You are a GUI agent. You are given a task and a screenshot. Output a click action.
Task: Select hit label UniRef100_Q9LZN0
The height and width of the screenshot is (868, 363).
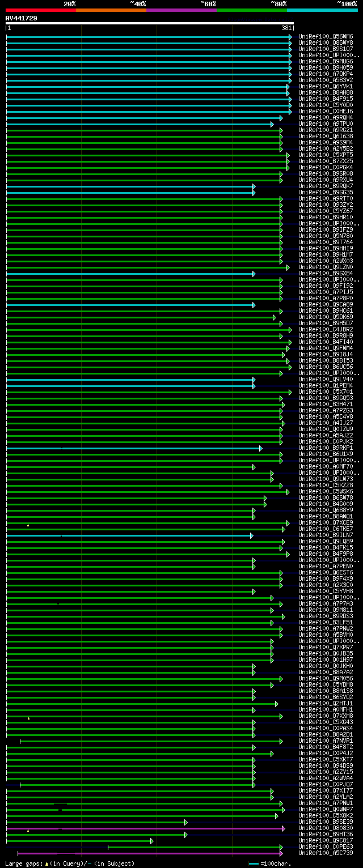tap(326, 267)
